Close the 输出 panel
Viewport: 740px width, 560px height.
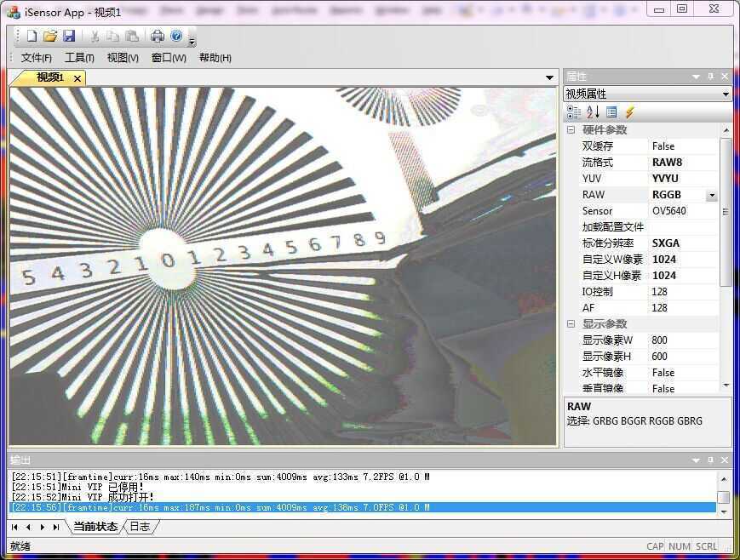point(725,460)
